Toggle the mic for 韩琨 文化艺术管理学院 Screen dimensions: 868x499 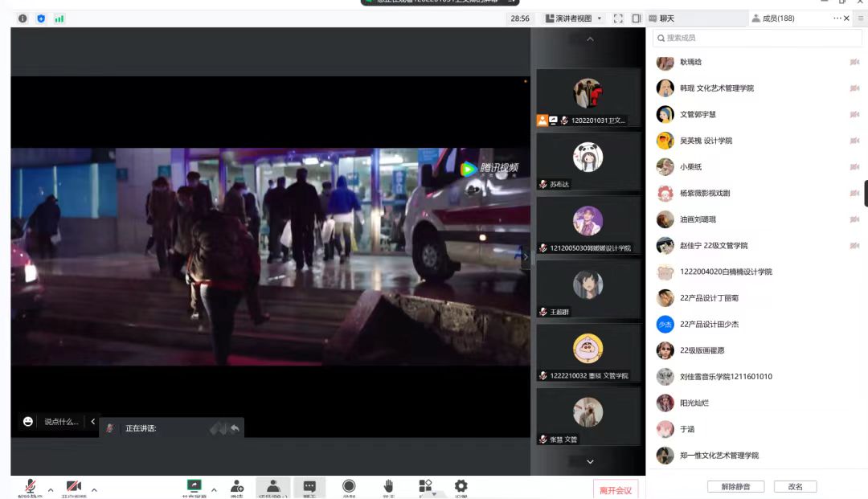pyautogui.click(x=854, y=88)
